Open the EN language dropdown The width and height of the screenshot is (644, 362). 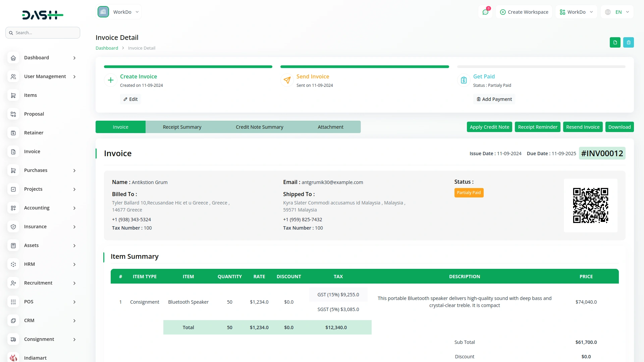618,12
